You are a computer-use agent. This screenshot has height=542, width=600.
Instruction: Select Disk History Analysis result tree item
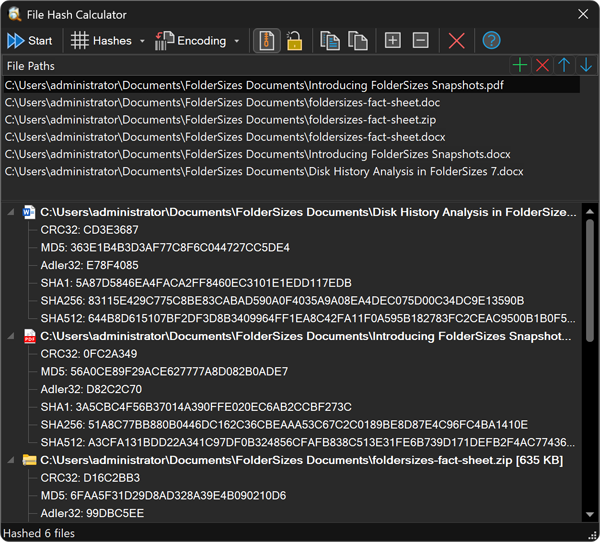click(308, 212)
